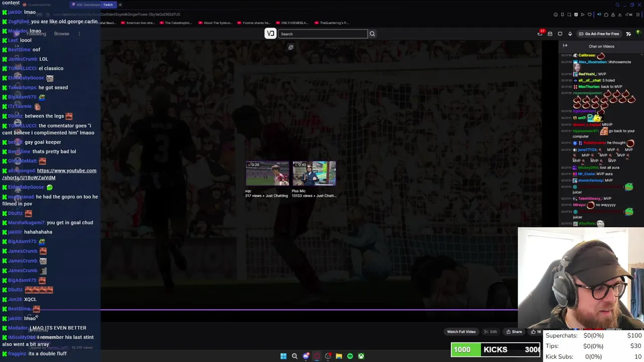Open the Twitch notifications inbox with 37 badge
The height and width of the screenshot is (362, 644).
[540, 34]
